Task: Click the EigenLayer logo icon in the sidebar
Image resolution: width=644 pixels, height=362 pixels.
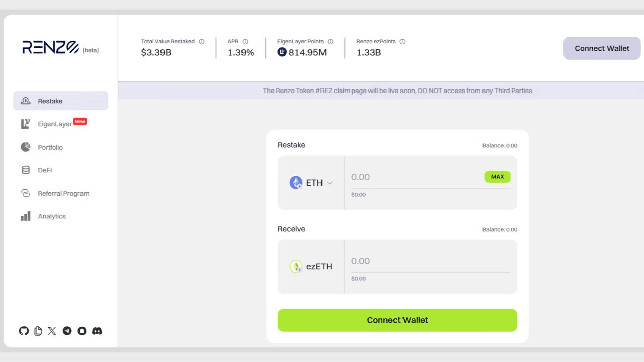Action: click(x=25, y=124)
